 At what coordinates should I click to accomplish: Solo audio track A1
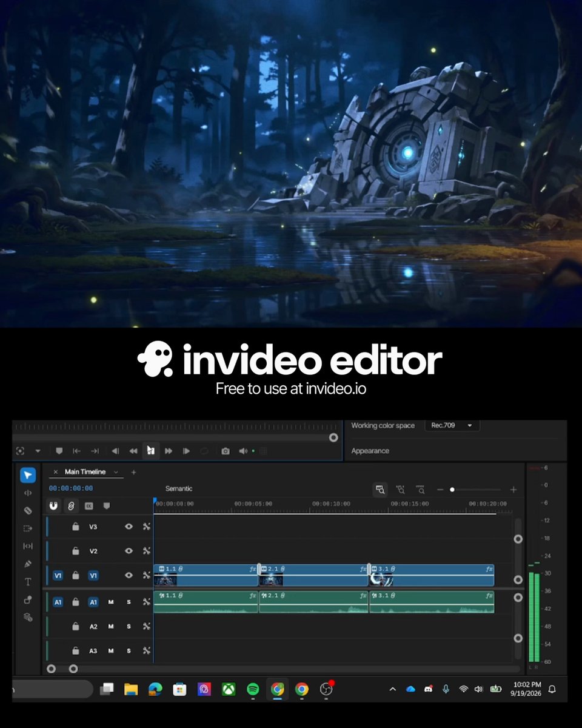tap(129, 602)
